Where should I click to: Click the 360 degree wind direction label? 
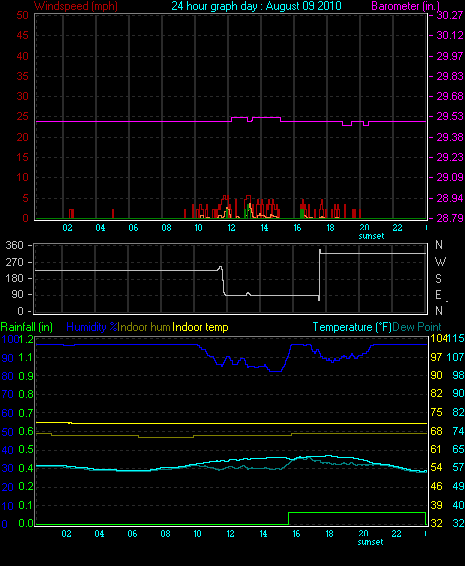[14, 245]
